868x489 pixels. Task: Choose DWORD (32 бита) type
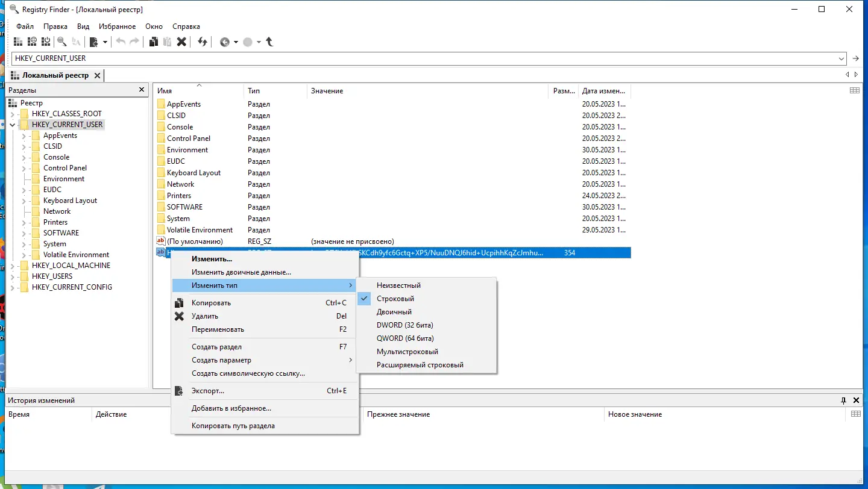tap(427, 325)
